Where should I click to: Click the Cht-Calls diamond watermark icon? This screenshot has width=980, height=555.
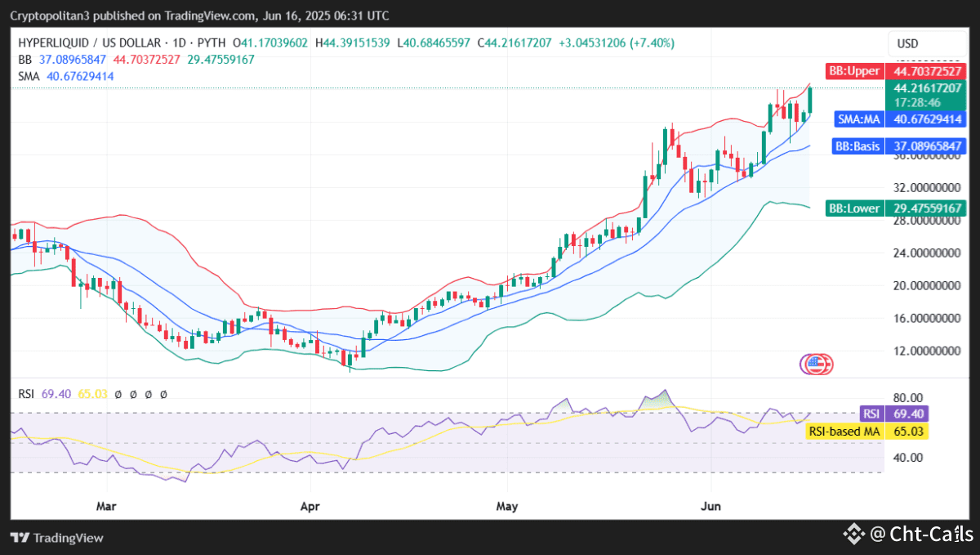[x=853, y=535]
